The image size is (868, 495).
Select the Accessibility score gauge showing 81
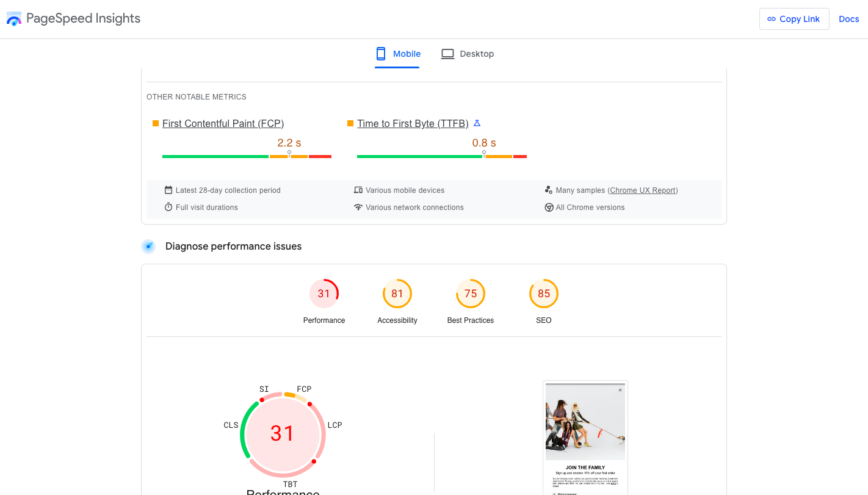click(397, 294)
